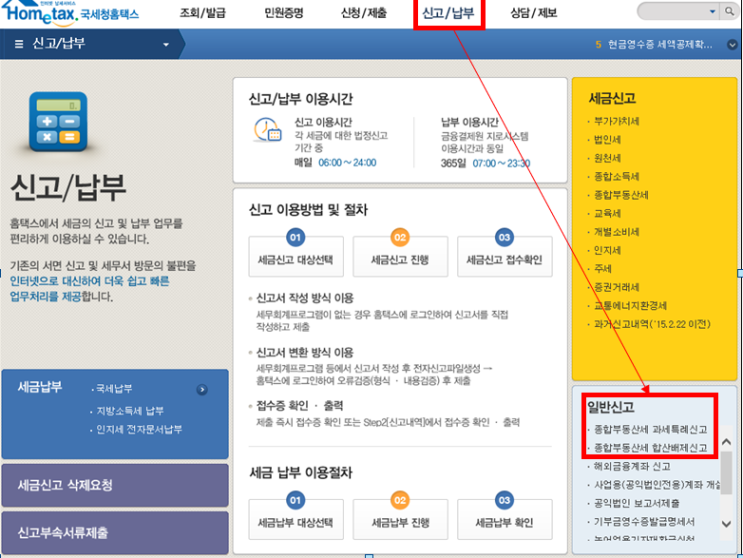
Task: Open the 신청/제출 menu
Action: (364, 13)
